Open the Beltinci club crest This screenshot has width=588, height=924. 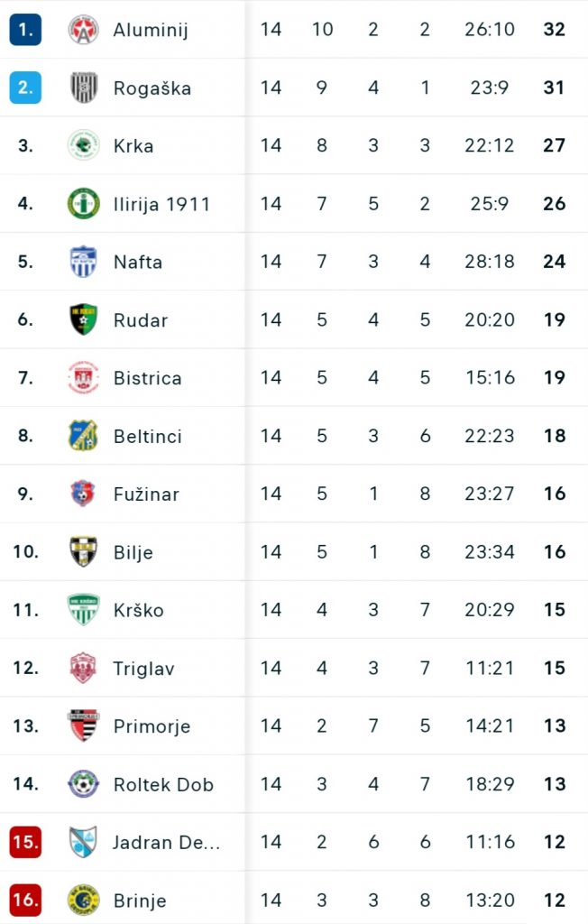pyautogui.click(x=83, y=436)
